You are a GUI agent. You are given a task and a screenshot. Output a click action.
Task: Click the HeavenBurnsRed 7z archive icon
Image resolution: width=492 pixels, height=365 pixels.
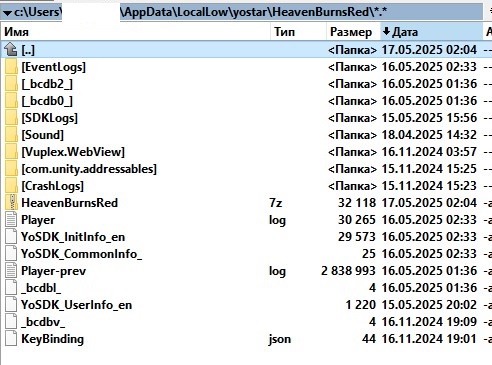(x=11, y=203)
